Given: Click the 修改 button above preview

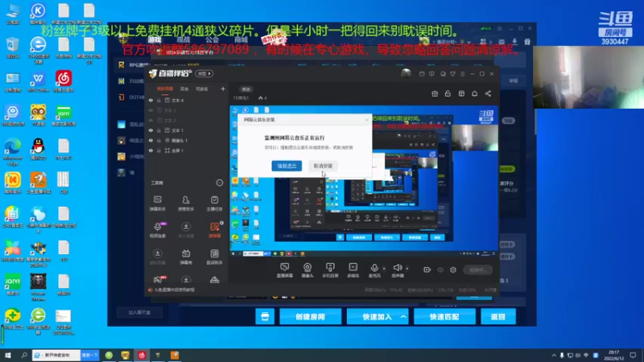Looking at the screenshot, I should tap(246, 89).
